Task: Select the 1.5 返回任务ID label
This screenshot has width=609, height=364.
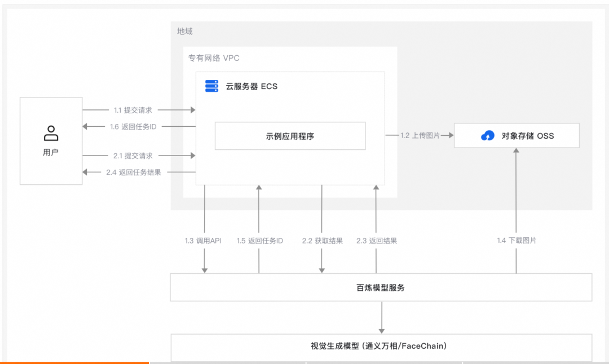Action: point(260,241)
